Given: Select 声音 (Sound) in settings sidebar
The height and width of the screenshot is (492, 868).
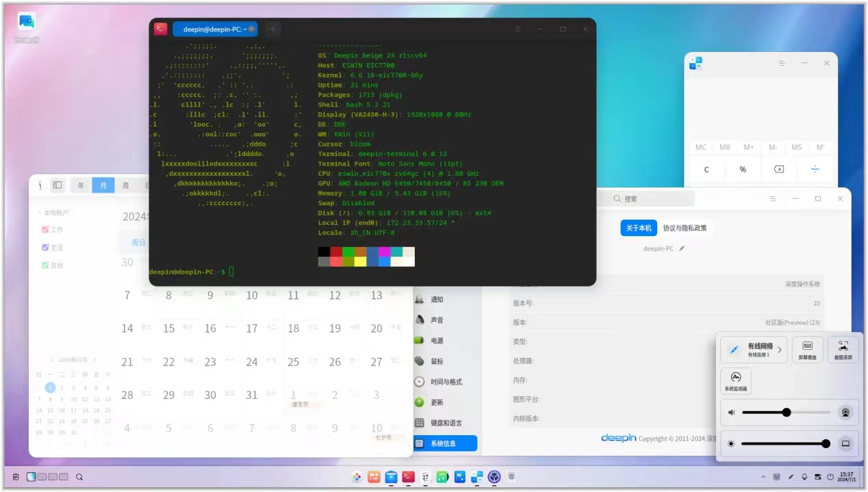Looking at the screenshot, I should point(439,320).
